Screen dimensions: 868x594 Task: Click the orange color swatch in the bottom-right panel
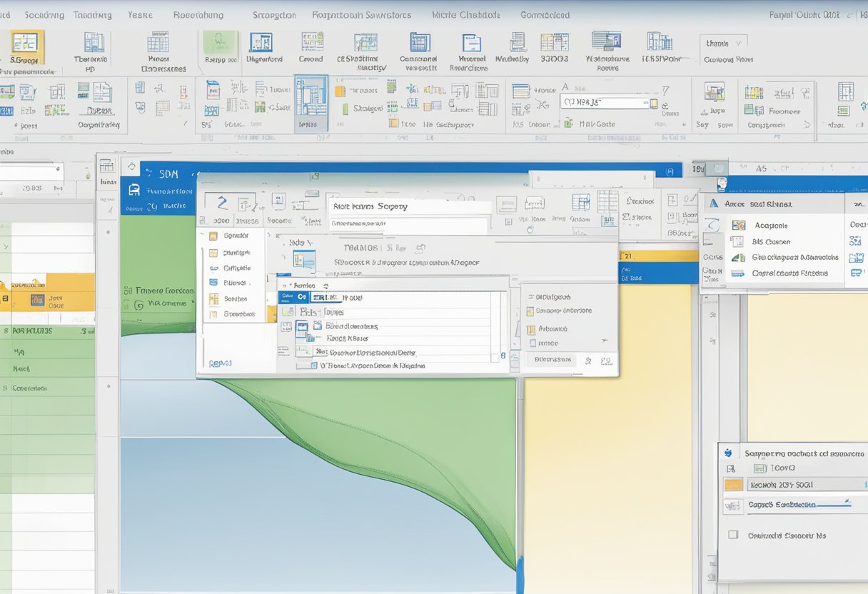pyautogui.click(x=733, y=485)
